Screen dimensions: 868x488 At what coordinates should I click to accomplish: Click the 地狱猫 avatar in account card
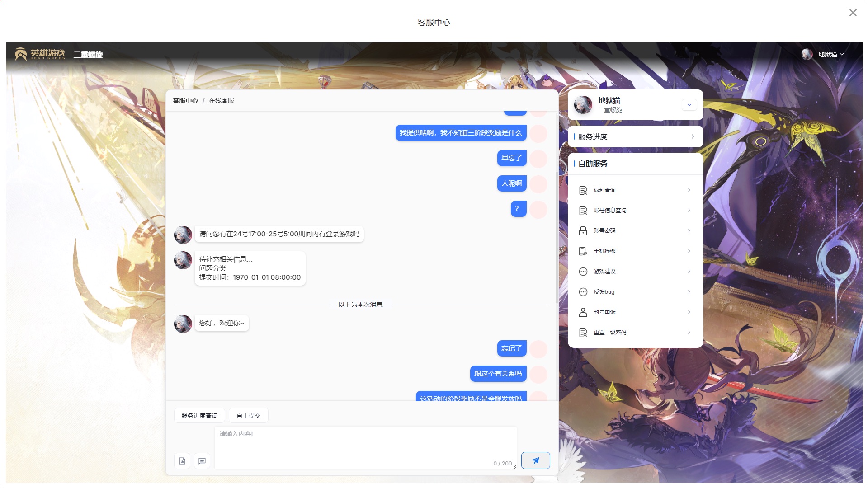coord(583,105)
